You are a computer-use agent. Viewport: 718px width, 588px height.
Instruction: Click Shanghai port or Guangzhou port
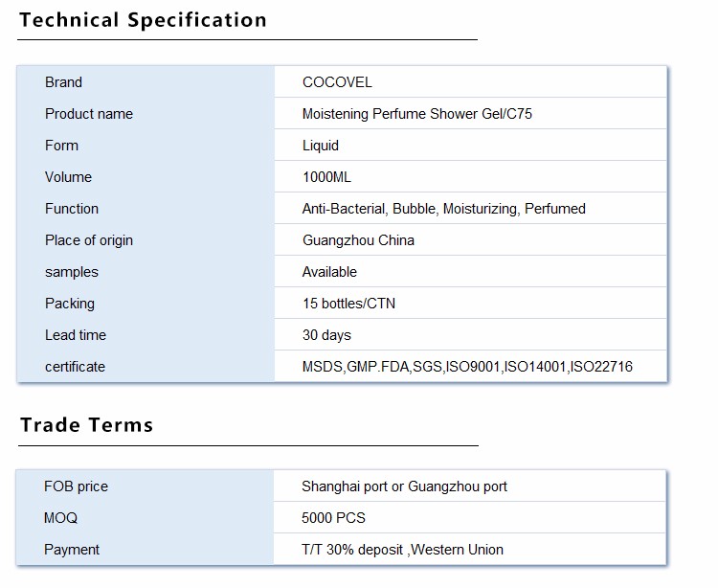click(404, 486)
